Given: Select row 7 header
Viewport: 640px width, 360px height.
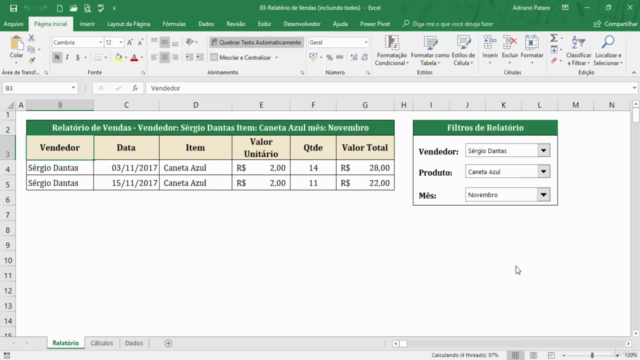Looking at the screenshot, I should (x=8, y=215).
